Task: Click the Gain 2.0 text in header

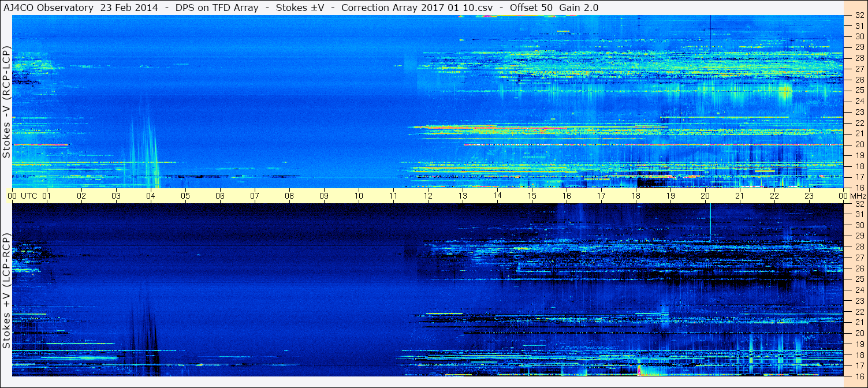Action: (579, 8)
